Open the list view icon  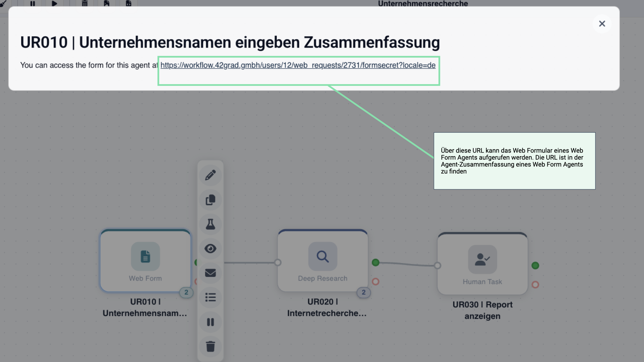click(x=210, y=297)
